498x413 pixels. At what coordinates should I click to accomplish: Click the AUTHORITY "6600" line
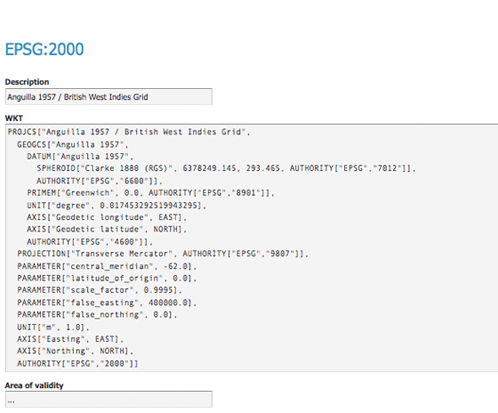(99, 181)
